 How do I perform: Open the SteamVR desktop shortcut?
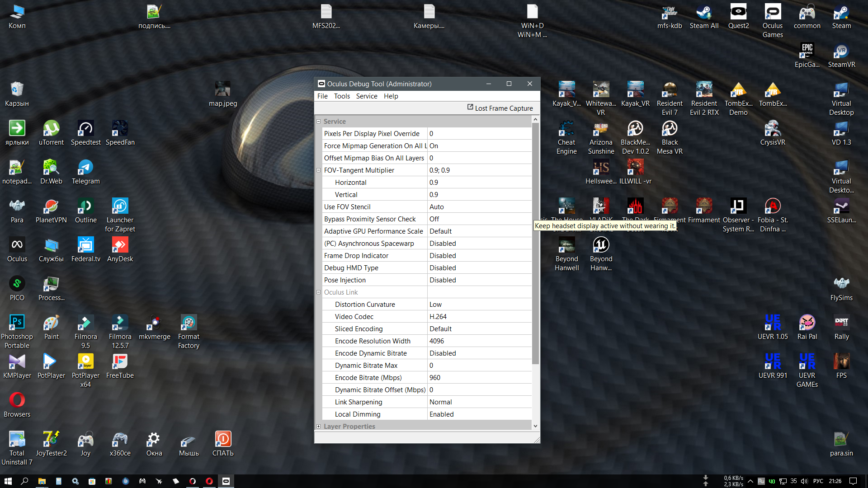[841, 55]
